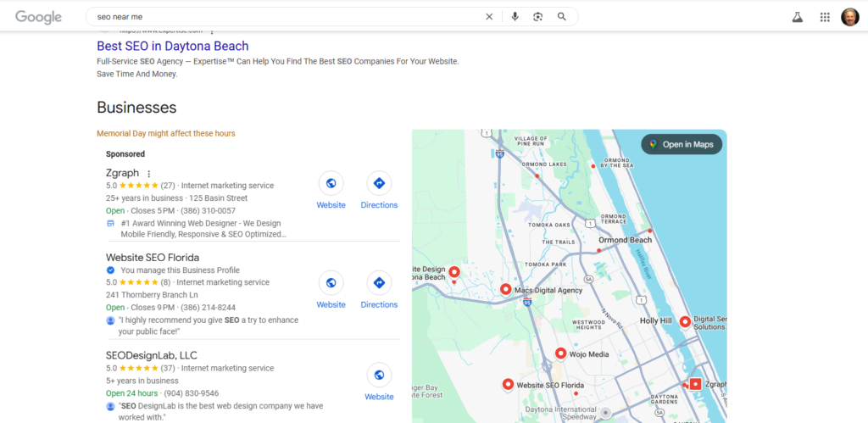
Task: Start voice search with microphone icon
Action: [515, 17]
